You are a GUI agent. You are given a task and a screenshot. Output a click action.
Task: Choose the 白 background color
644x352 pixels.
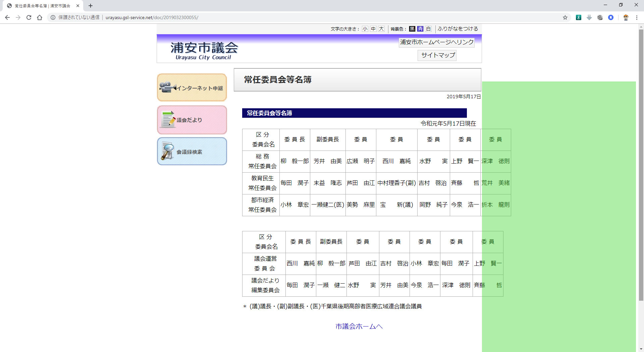point(428,29)
